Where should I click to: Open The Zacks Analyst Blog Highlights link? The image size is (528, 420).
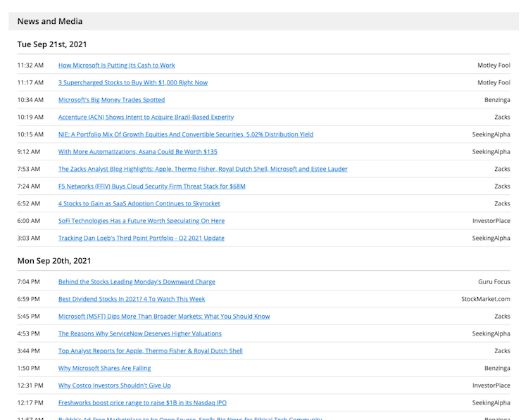pyautogui.click(x=203, y=169)
